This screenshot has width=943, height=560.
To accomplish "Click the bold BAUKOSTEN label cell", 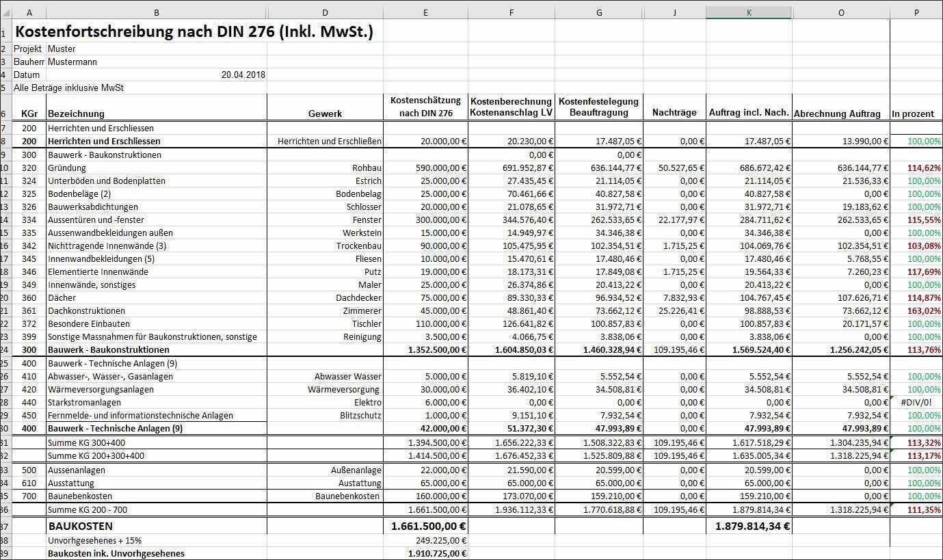I will pos(80,526).
